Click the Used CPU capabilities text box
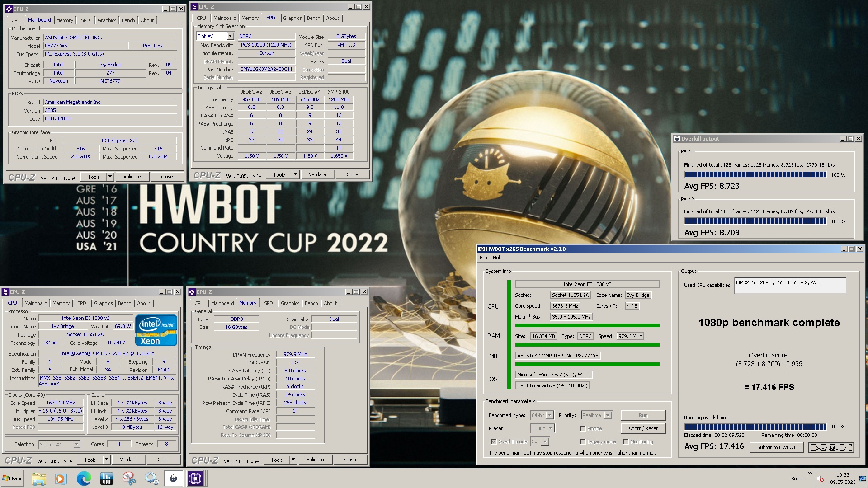Screen dimensions: 868x488 790,285
